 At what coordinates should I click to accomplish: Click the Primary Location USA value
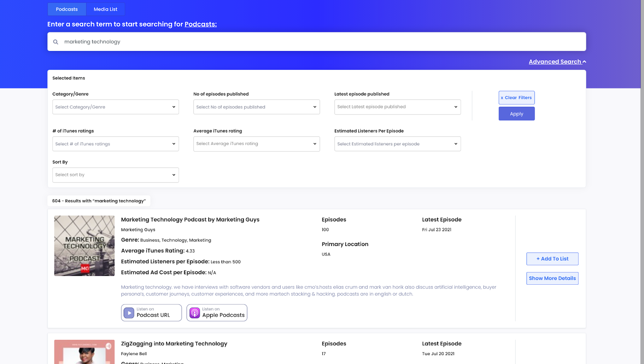click(326, 254)
